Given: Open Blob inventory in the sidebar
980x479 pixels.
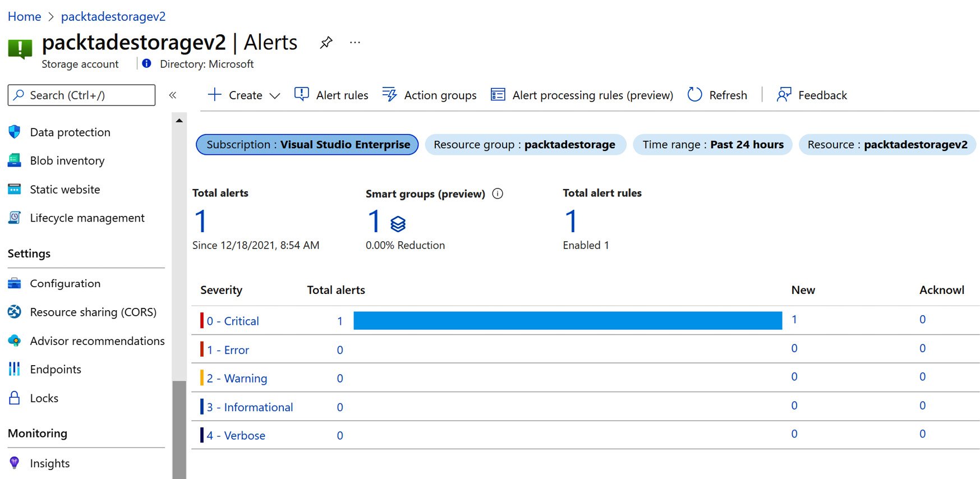Looking at the screenshot, I should [x=67, y=161].
